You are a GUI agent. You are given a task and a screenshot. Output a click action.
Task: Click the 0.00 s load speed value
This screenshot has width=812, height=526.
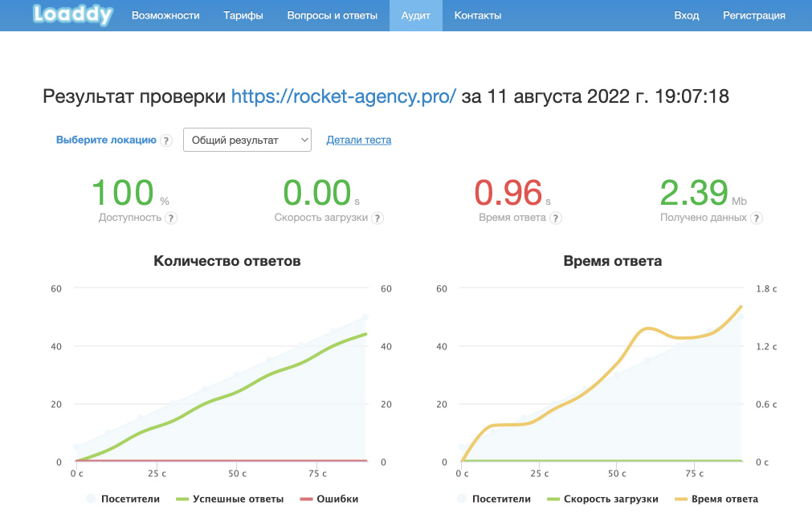(x=321, y=193)
